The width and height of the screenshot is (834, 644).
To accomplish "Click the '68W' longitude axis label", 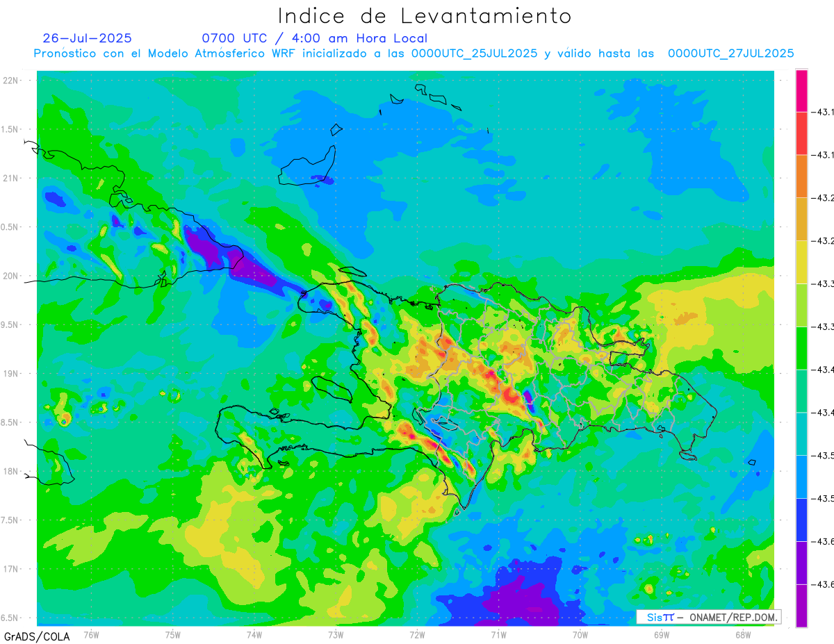I will (743, 634).
